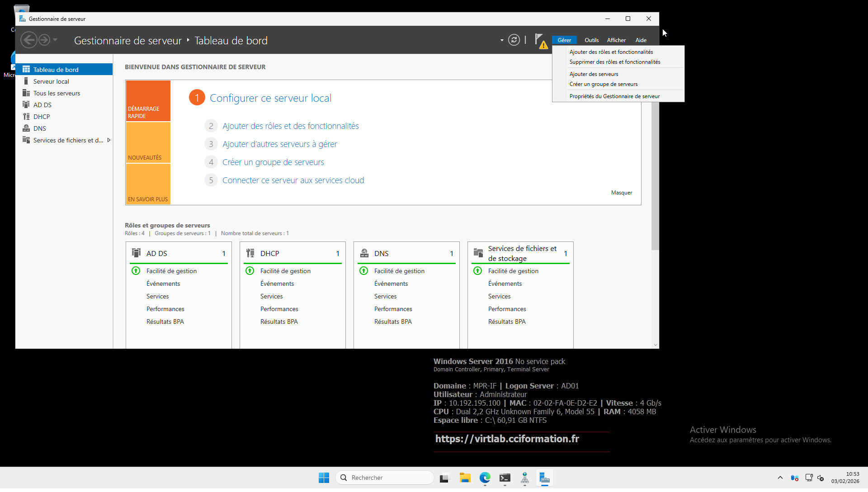Open the Outils menu
868x492 pixels.
pos(591,40)
